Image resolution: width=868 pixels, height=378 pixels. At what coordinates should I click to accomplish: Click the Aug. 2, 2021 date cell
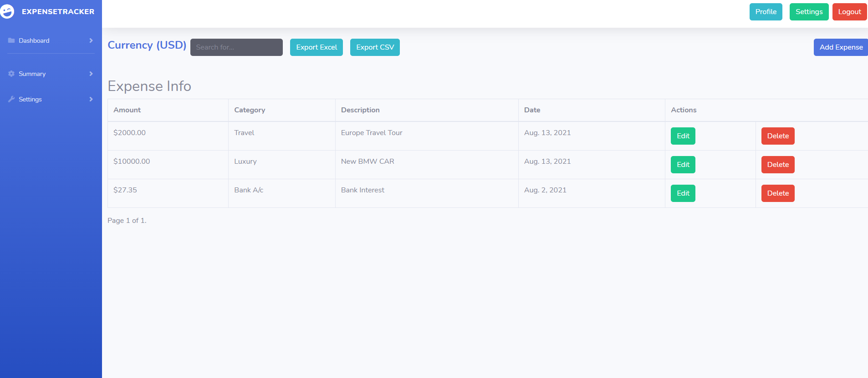coord(545,190)
